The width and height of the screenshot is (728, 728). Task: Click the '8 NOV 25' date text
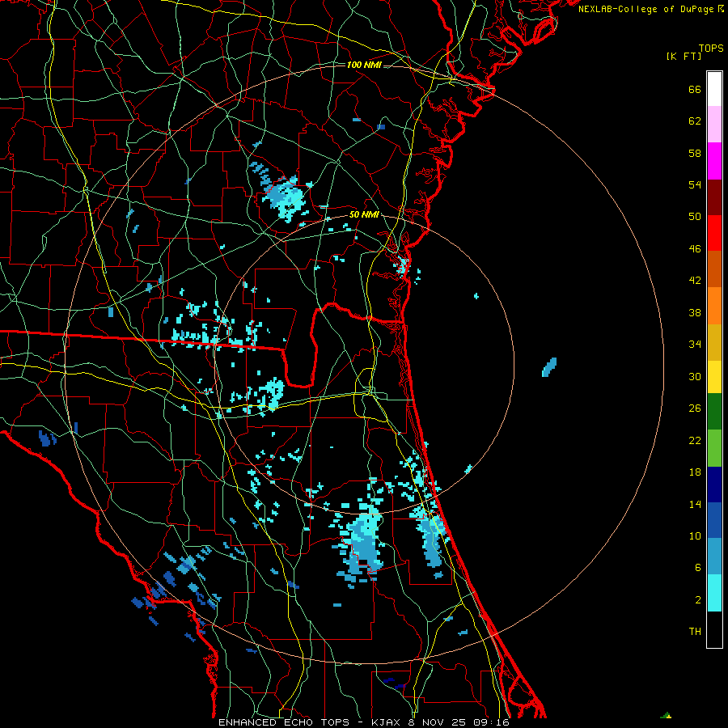435,722
